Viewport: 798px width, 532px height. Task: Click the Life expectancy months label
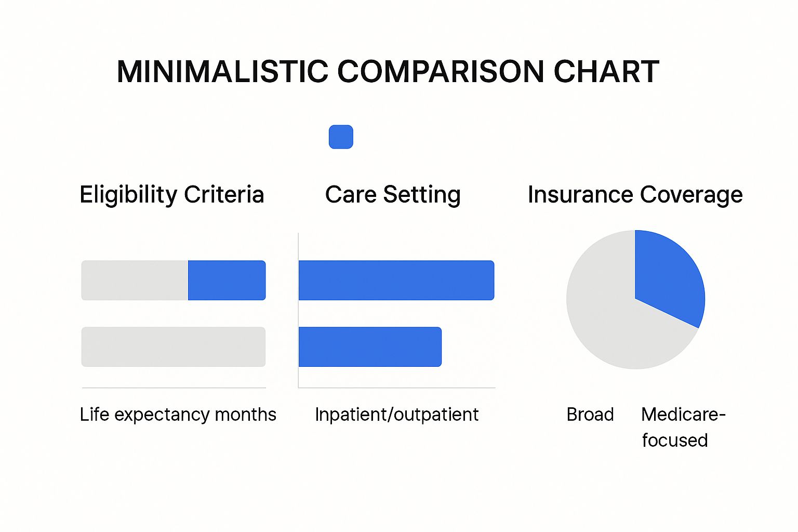pos(178,415)
